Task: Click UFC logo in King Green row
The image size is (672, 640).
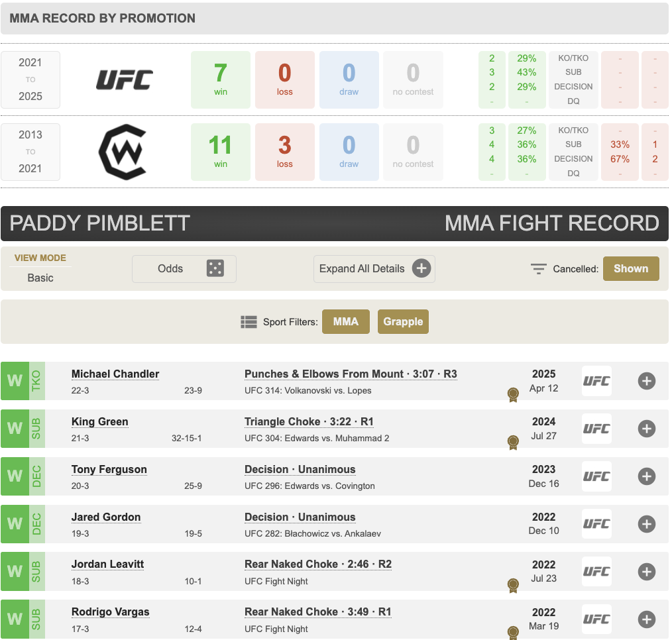Action: pyautogui.click(x=596, y=429)
